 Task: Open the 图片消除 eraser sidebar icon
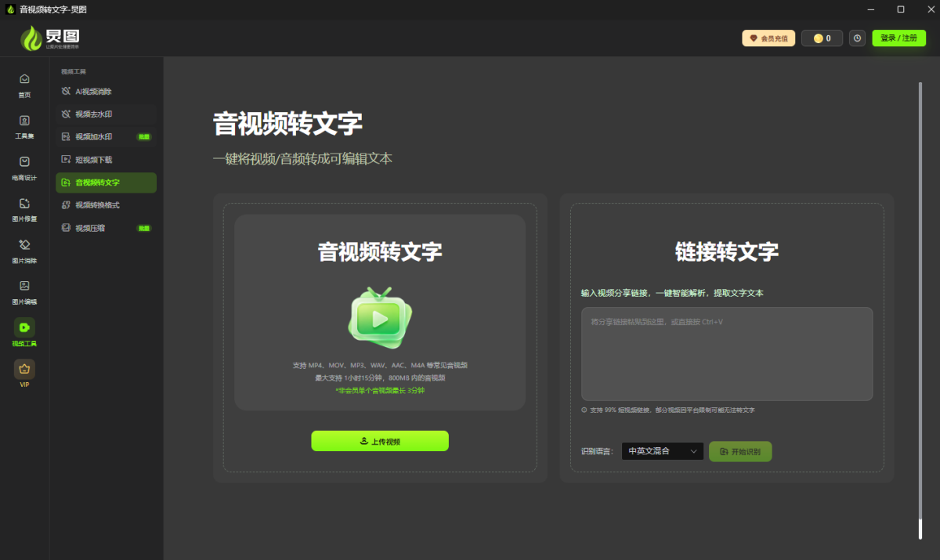24,245
